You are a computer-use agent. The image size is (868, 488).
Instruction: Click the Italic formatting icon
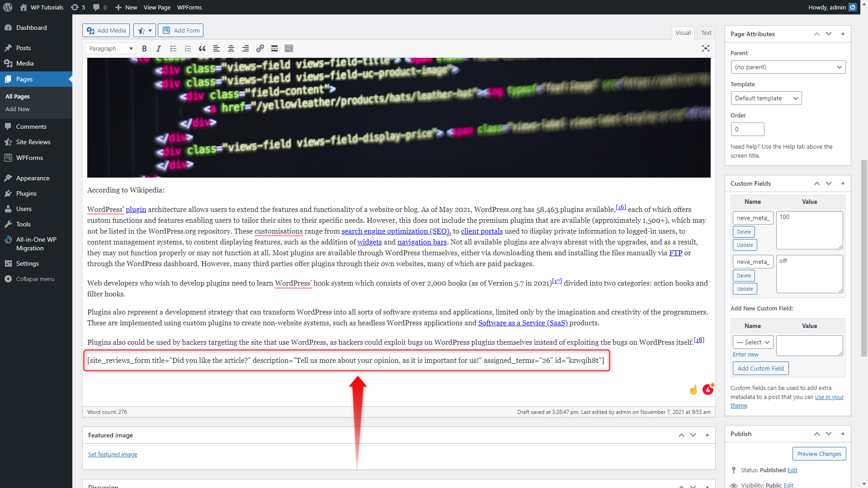158,48
